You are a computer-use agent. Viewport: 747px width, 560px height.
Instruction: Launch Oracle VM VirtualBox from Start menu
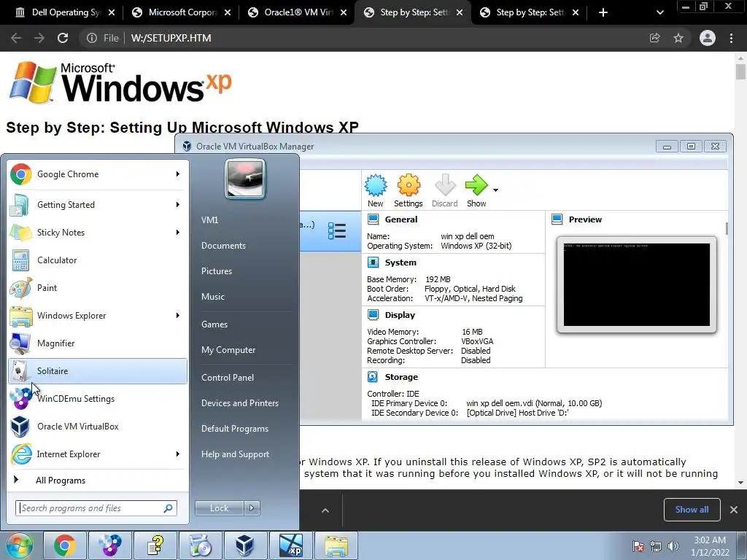97,426
